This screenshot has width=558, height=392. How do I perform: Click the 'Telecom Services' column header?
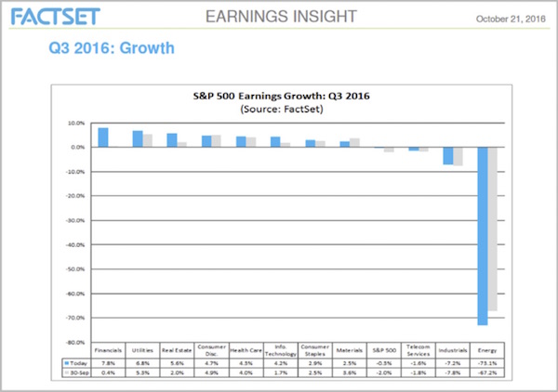click(x=418, y=350)
